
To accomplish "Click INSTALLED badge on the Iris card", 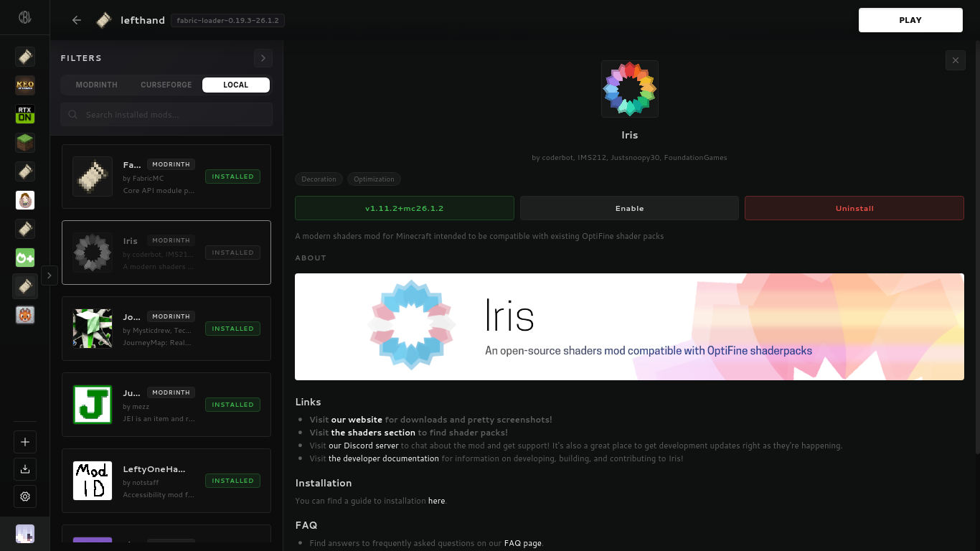I will click(x=232, y=253).
